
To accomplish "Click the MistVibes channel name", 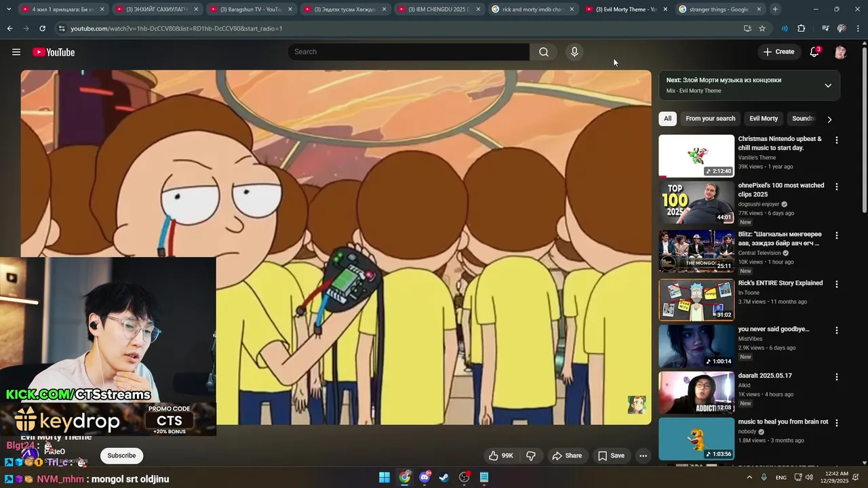I will tap(750, 339).
